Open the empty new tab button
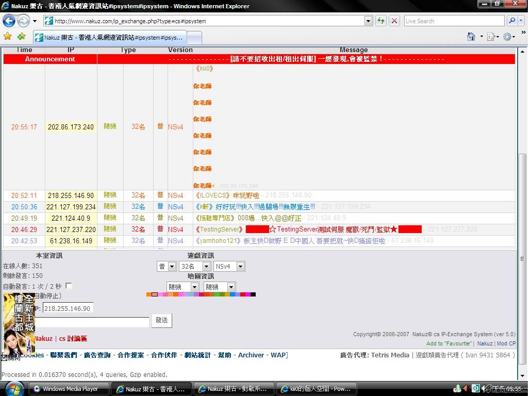This screenshot has height=396, width=532. tap(194, 38)
